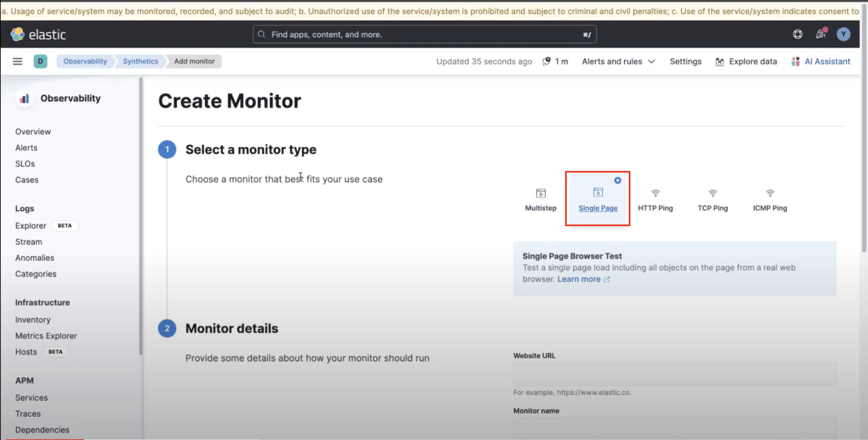Viewport: 868px width, 440px height.
Task: Open the Learn more link
Action: pyautogui.click(x=579, y=279)
